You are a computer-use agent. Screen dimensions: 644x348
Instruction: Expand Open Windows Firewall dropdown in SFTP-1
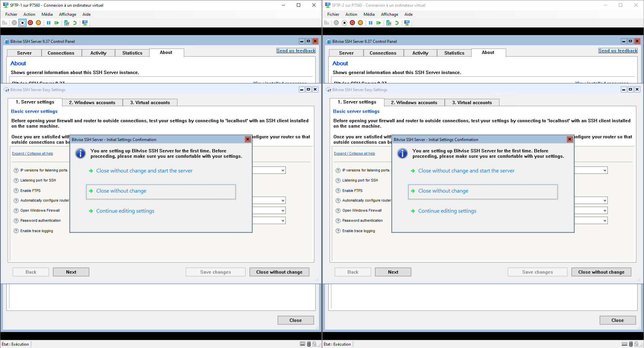click(283, 211)
